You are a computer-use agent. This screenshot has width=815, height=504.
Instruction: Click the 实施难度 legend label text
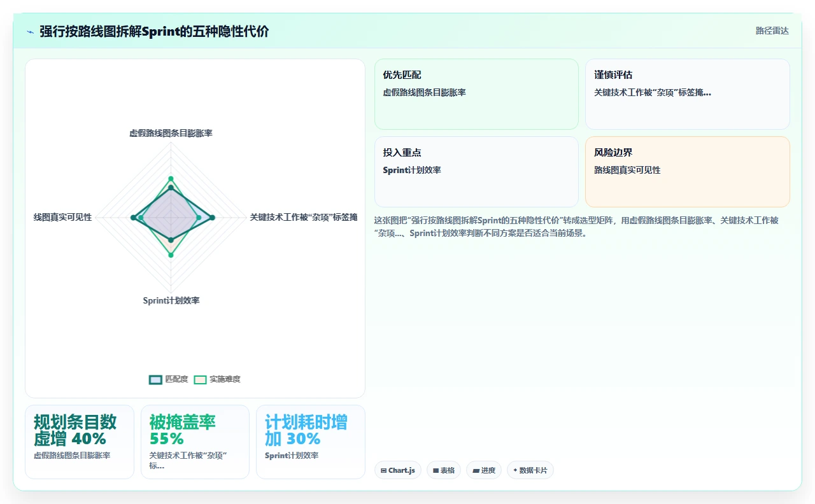tap(225, 379)
